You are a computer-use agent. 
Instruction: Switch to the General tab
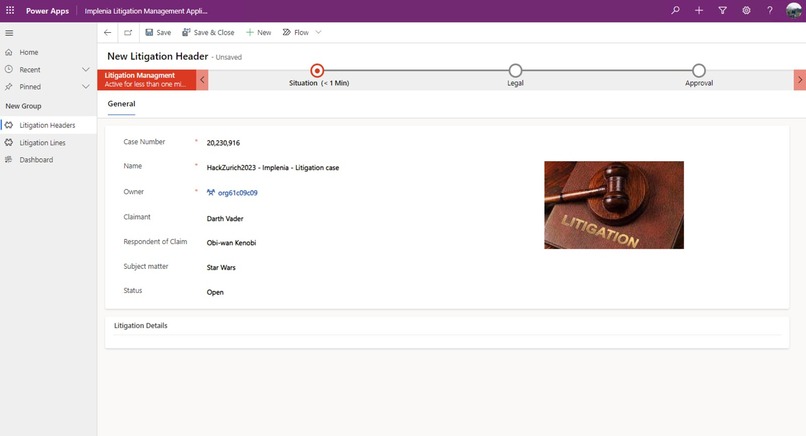[121, 104]
